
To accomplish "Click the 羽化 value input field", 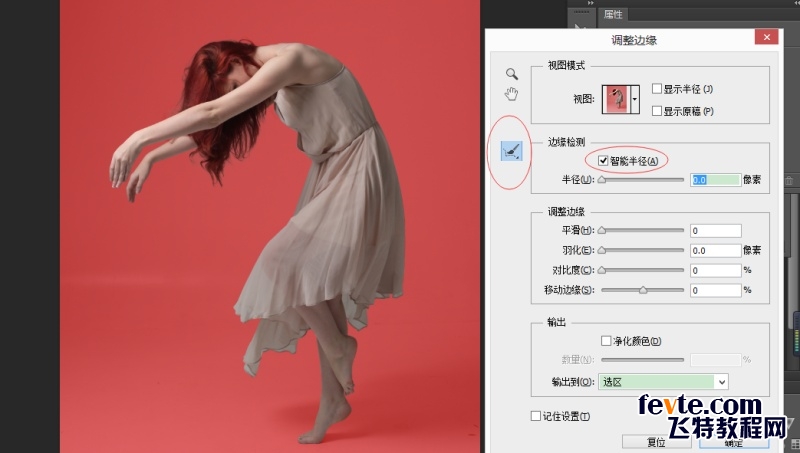I will pyautogui.click(x=715, y=250).
